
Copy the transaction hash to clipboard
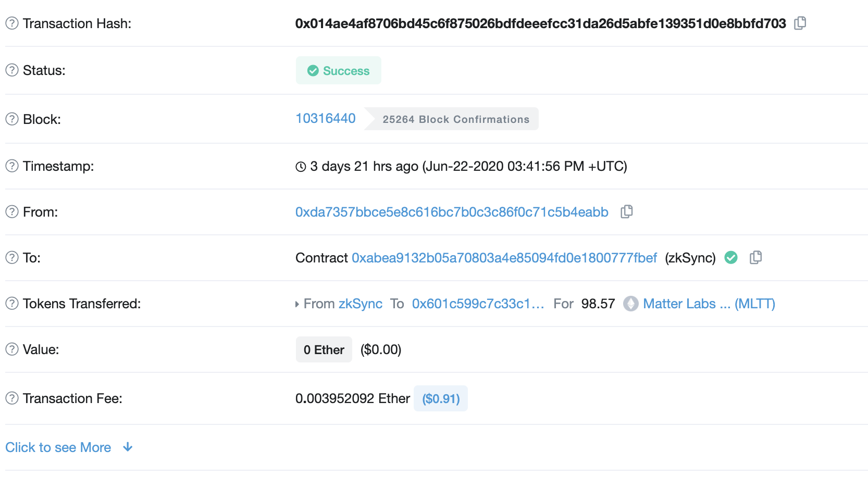tap(800, 23)
